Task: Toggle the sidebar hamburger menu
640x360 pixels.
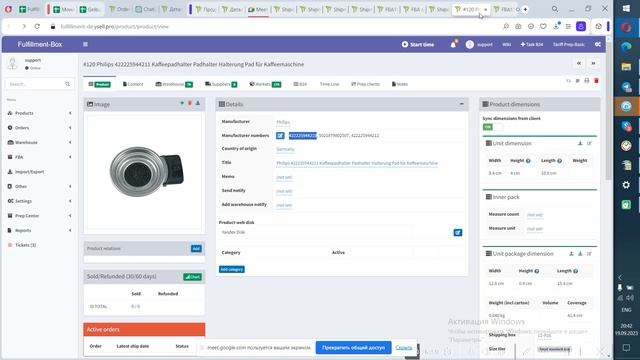Action: 85,44
